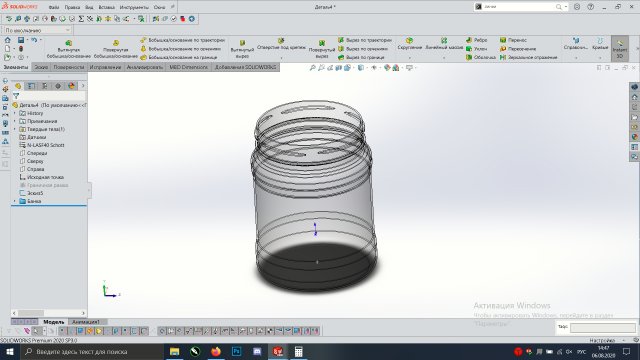Open the Инструменты menu
Image resolution: width=640 pixels, height=360 pixels.
[x=134, y=7]
